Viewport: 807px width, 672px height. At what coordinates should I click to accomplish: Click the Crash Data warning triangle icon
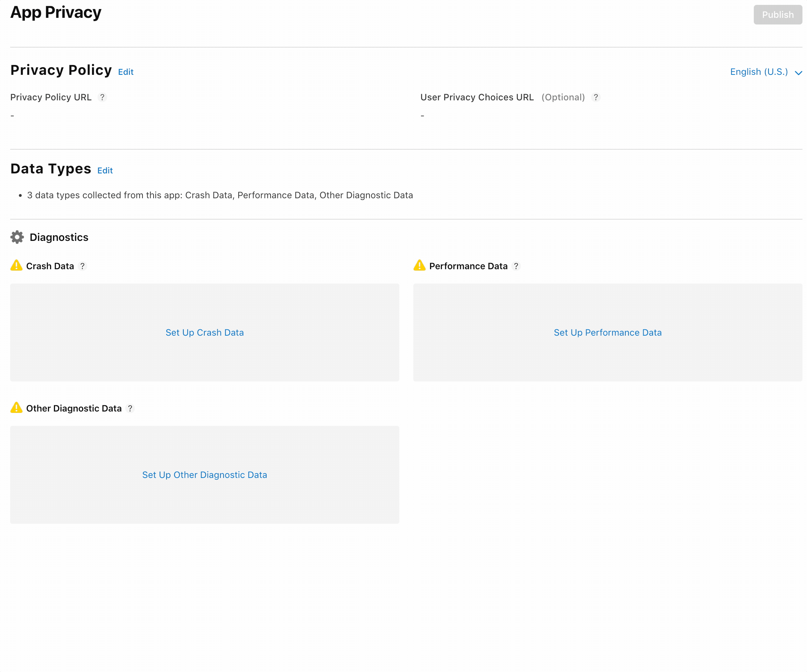click(16, 265)
